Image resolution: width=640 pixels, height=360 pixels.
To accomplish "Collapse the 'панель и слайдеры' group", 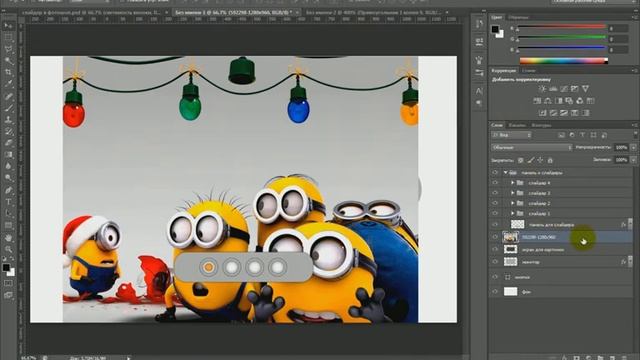I will 506,173.
